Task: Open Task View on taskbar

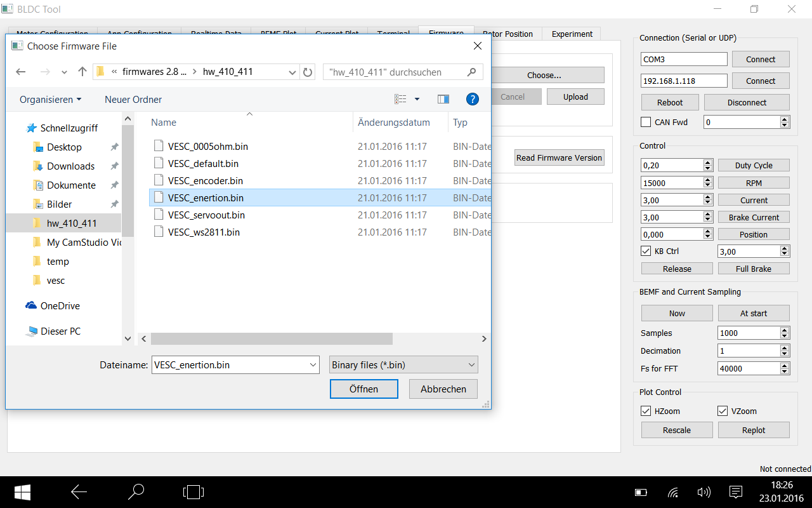Action: (193, 492)
